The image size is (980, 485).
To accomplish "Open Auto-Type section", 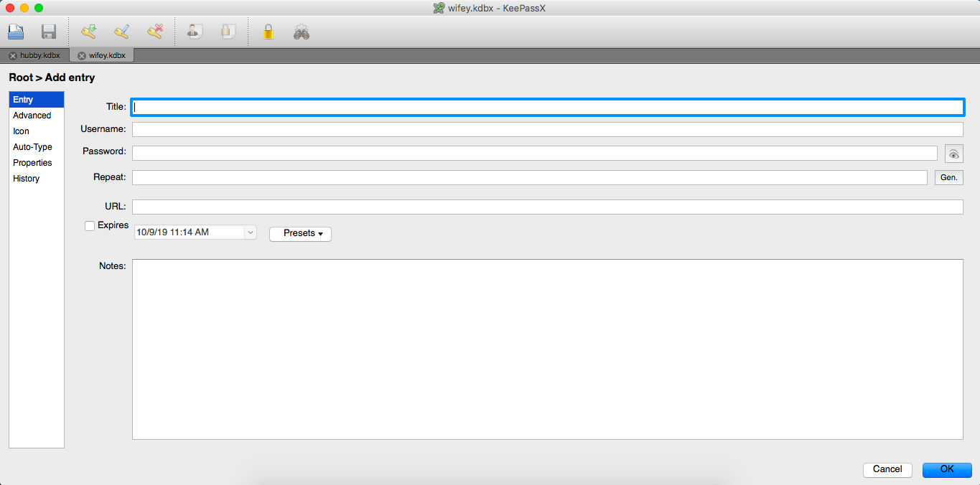I will (37, 147).
